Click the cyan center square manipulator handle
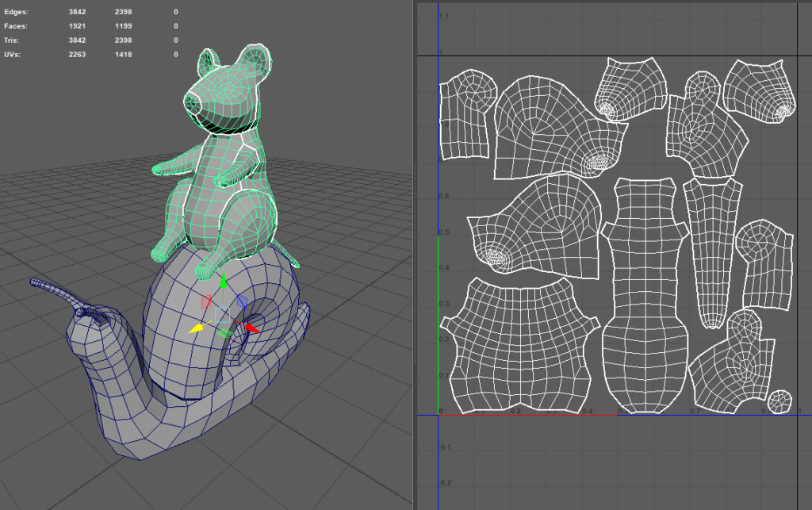The image size is (812, 510). (x=223, y=315)
